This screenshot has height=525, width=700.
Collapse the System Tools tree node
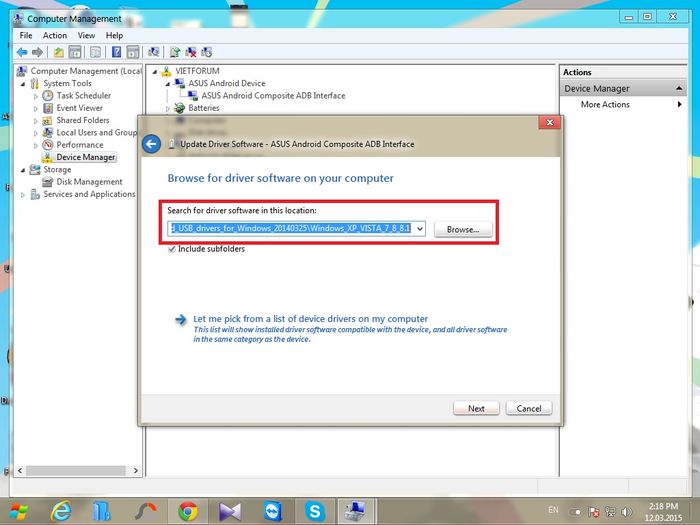click(x=23, y=83)
